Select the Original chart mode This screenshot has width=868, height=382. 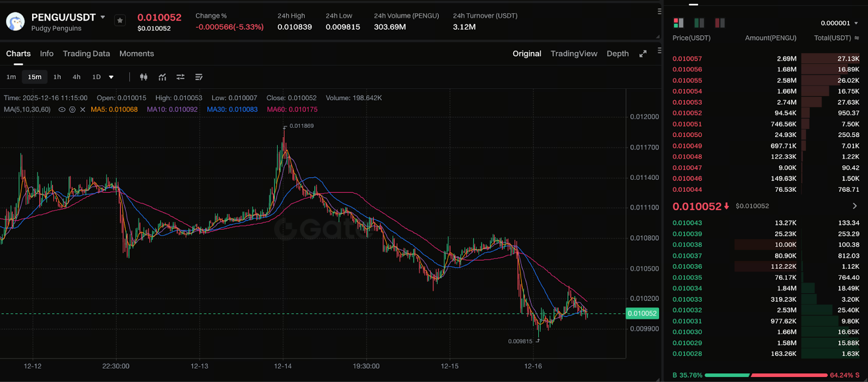click(527, 54)
